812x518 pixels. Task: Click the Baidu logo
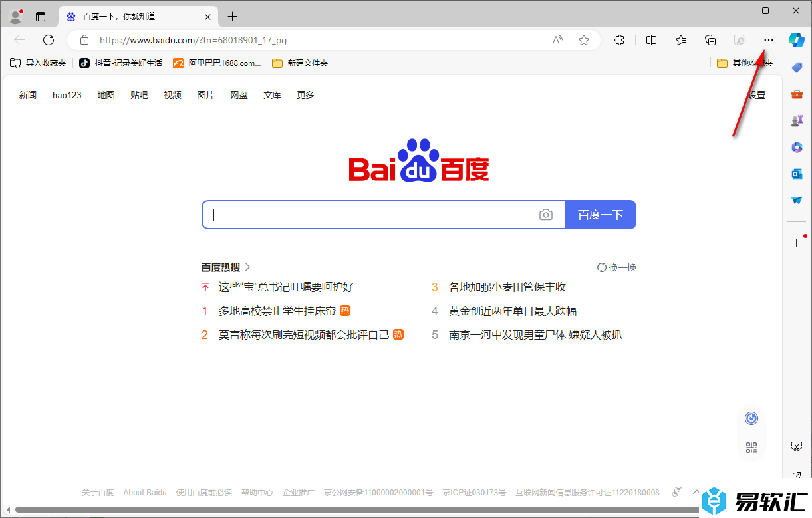419,160
